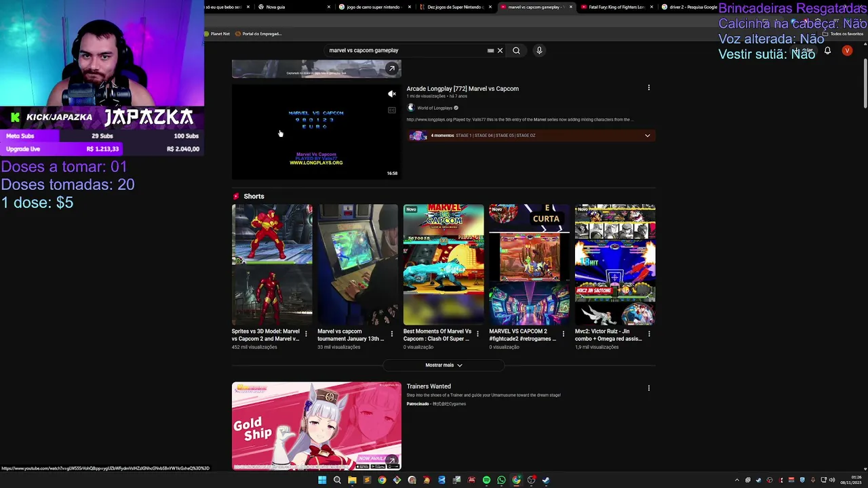The width and height of the screenshot is (868, 488).
Task: Open the Arcade Longplay [772] Marvel vs Capcom title
Action: click(462, 89)
